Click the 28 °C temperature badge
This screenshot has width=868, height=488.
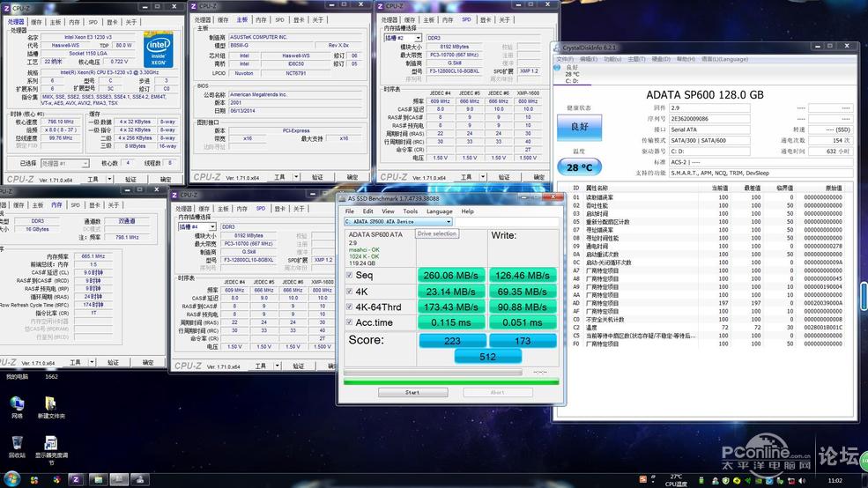point(579,167)
